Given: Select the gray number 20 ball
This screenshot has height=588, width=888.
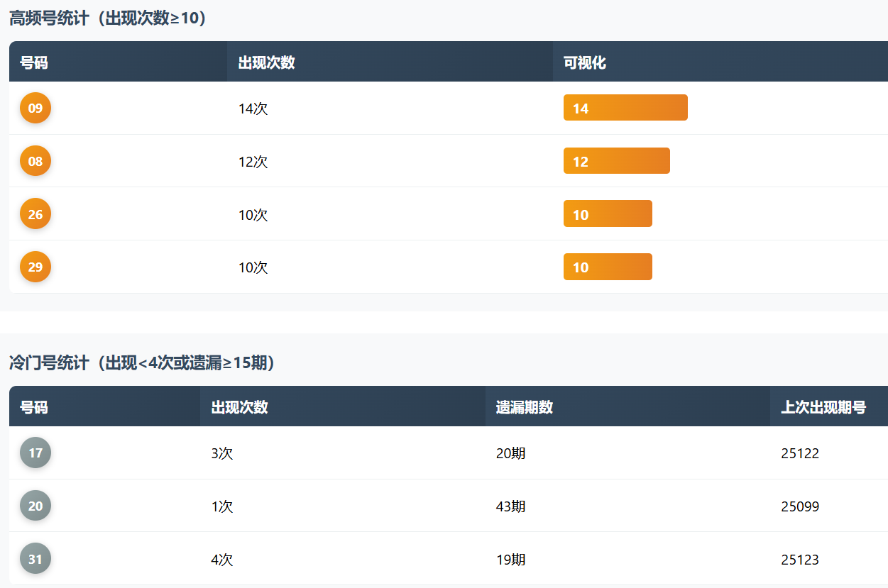Looking at the screenshot, I should point(35,506).
